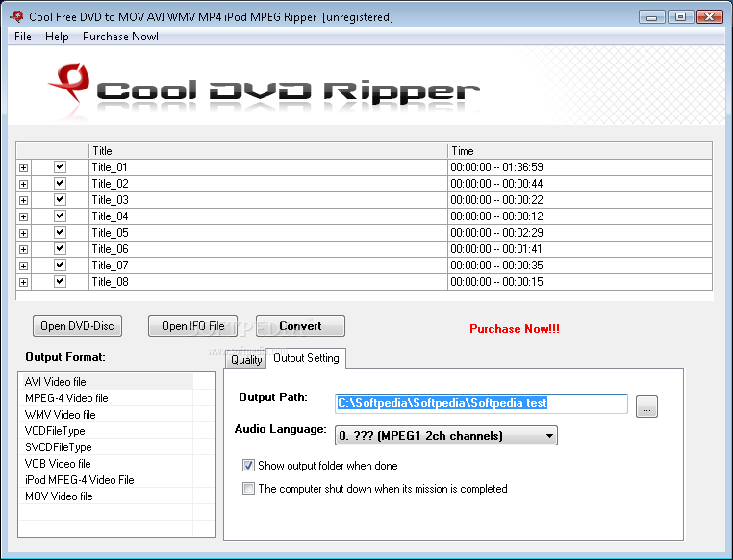733x560 pixels.
Task: Uncheck the Title_03 checkbox
Action: pos(60,199)
